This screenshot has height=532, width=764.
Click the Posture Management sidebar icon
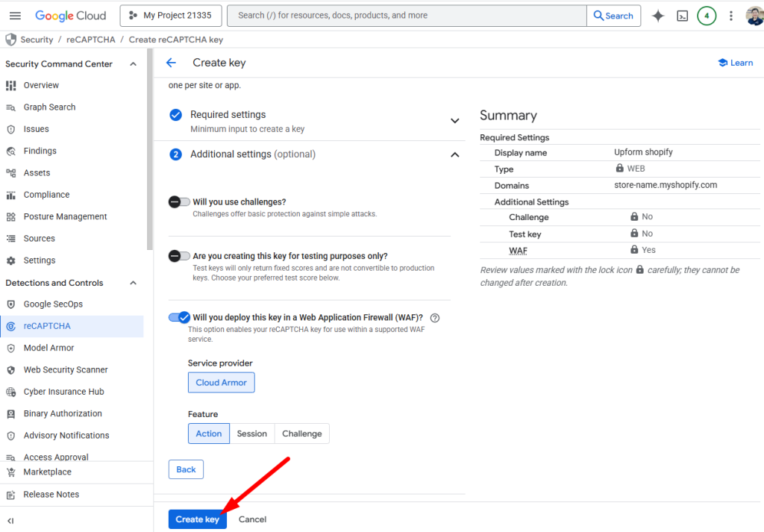tap(10, 217)
